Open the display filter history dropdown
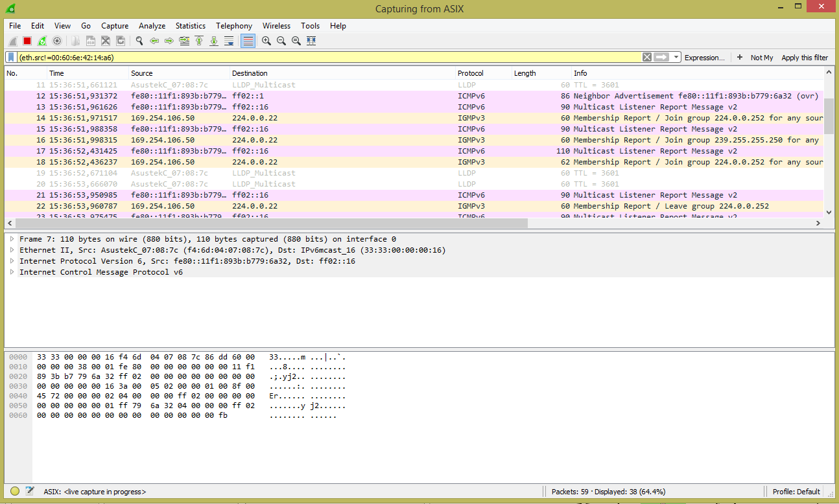The width and height of the screenshot is (839, 504). coord(677,57)
